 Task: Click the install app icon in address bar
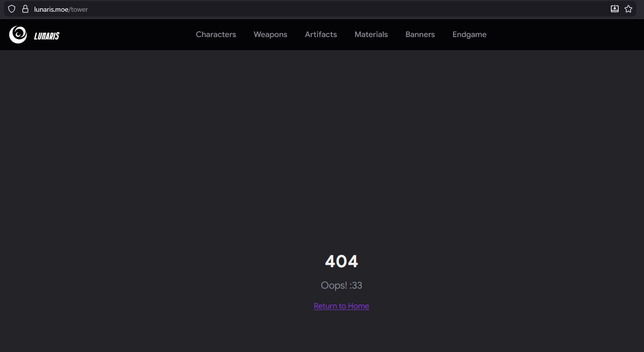point(615,9)
